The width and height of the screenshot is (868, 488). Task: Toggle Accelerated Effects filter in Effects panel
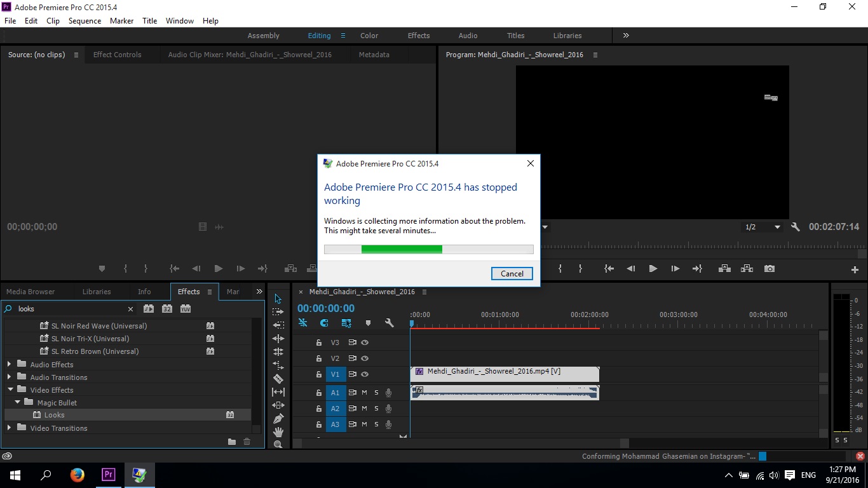(x=149, y=309)
